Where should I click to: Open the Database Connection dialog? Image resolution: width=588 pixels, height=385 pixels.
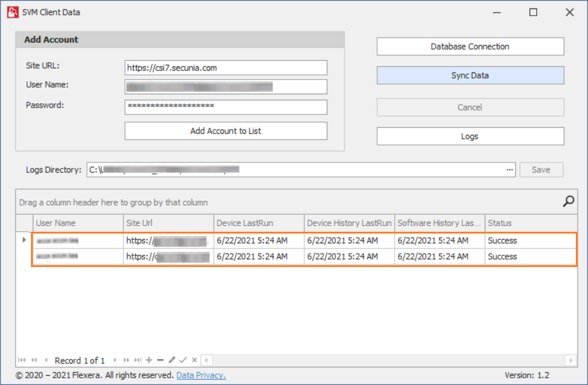coord(470,46)
